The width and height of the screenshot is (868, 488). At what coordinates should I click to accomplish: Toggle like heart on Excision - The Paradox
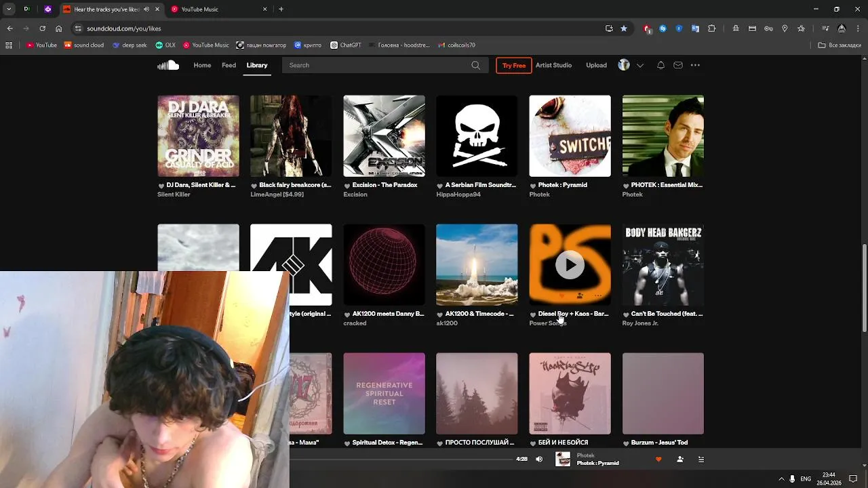click(x=347, y=186)
